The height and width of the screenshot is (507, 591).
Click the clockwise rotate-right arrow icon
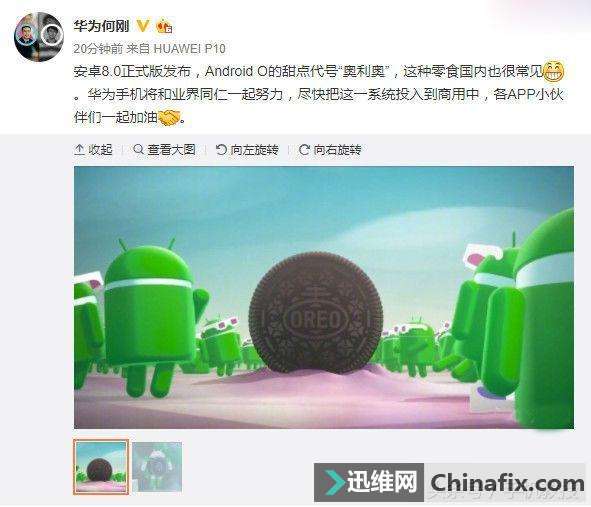coord(304,150)
